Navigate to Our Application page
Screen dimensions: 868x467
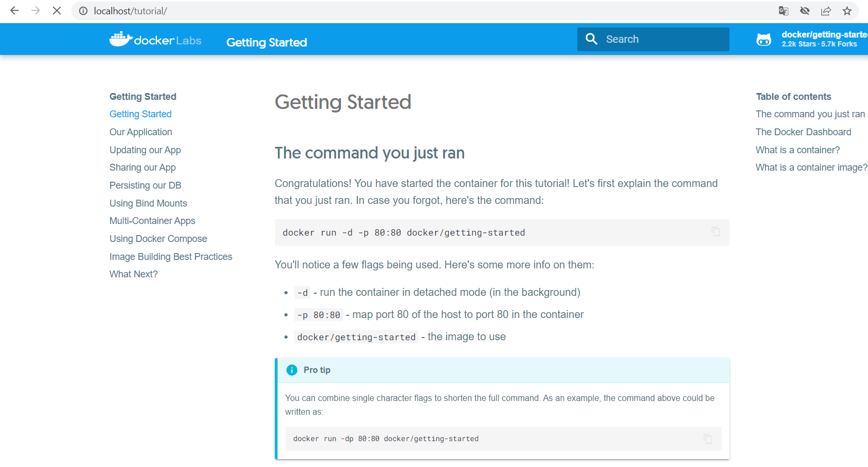point(141,132)
